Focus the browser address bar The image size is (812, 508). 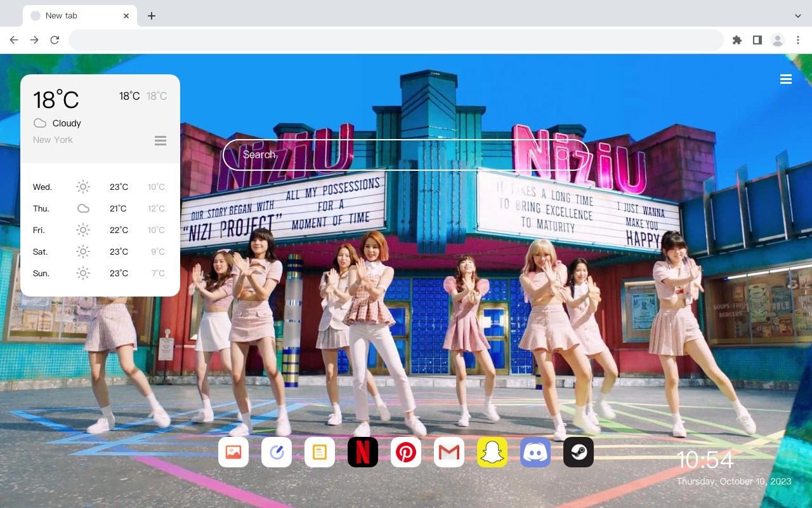[x=396, y=40]
